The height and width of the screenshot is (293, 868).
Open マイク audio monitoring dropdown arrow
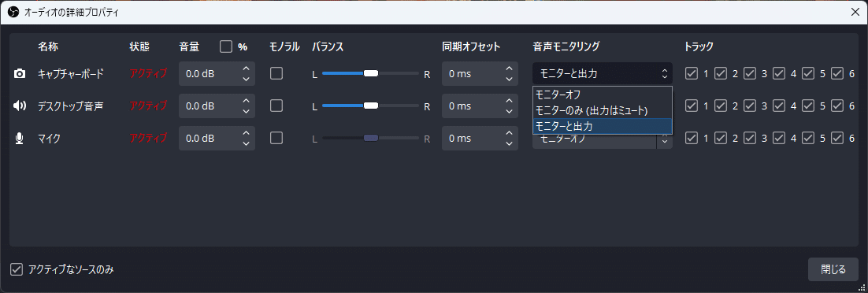point(664,141)
